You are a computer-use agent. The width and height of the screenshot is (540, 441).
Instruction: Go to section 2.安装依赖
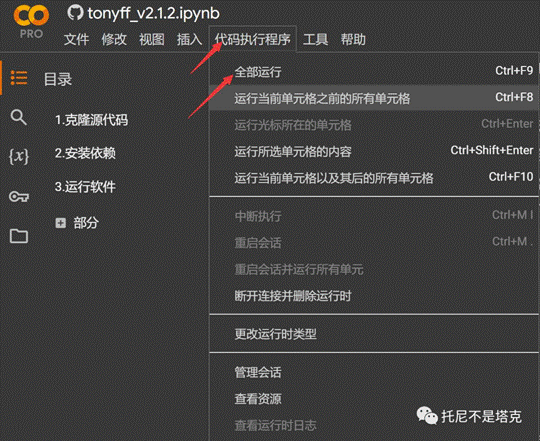point(85,153)
